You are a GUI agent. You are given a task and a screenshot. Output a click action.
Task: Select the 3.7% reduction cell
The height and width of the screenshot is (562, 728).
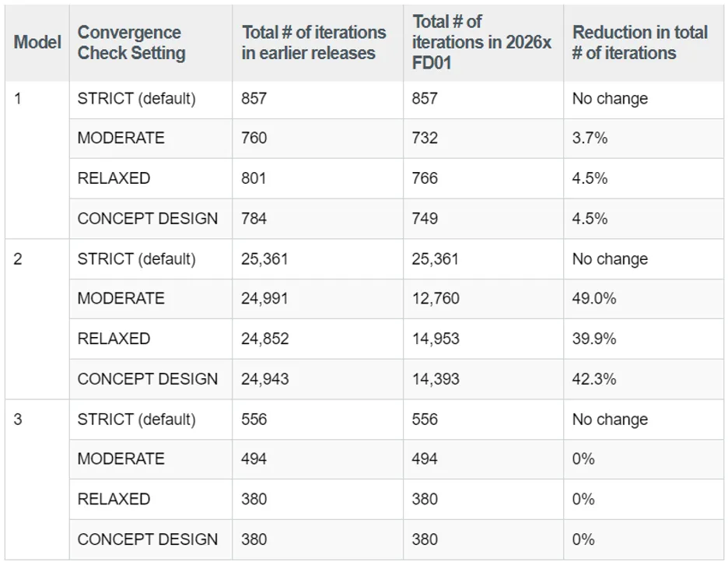pos(590,138)
